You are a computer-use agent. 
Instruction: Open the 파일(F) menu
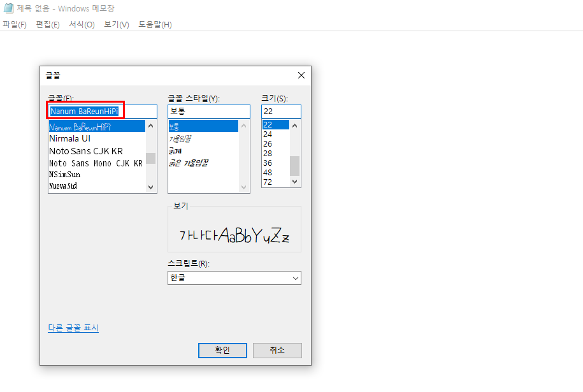click(x=15, y=25)
